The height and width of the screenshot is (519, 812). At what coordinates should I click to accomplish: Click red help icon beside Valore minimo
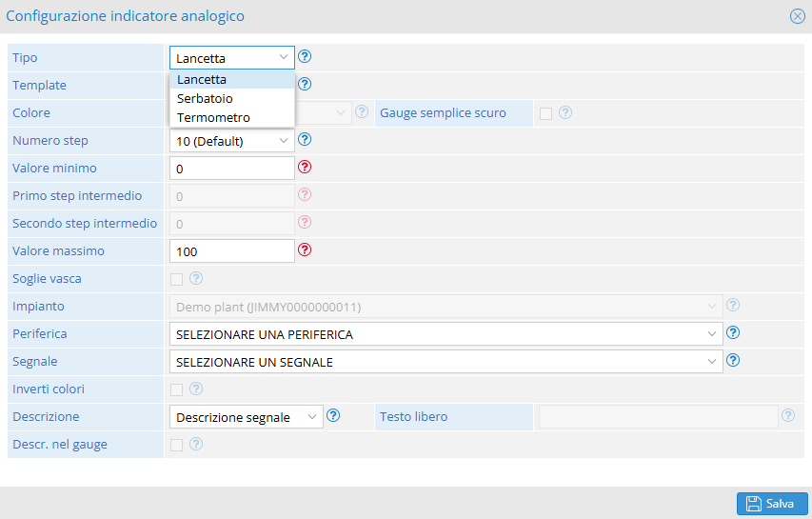click(x=305, y=167)
